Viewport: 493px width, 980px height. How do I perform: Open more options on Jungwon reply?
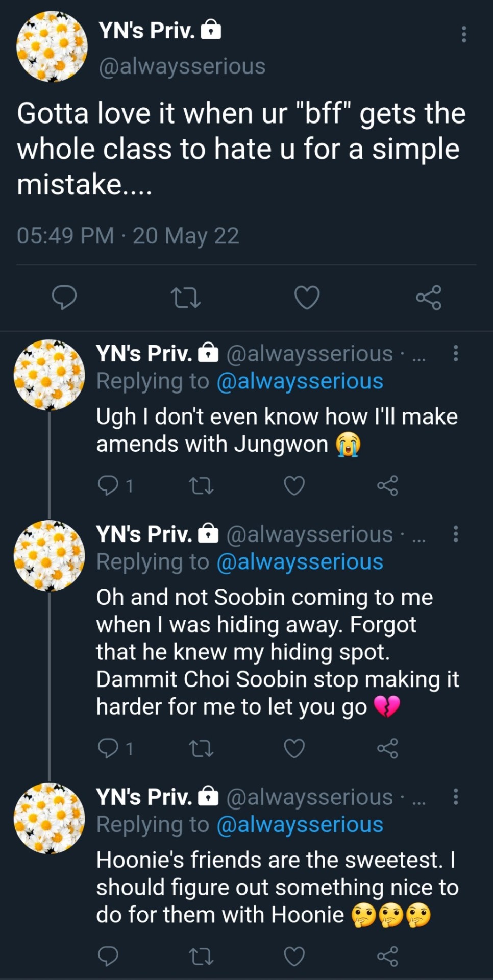[x=455, y=353]
